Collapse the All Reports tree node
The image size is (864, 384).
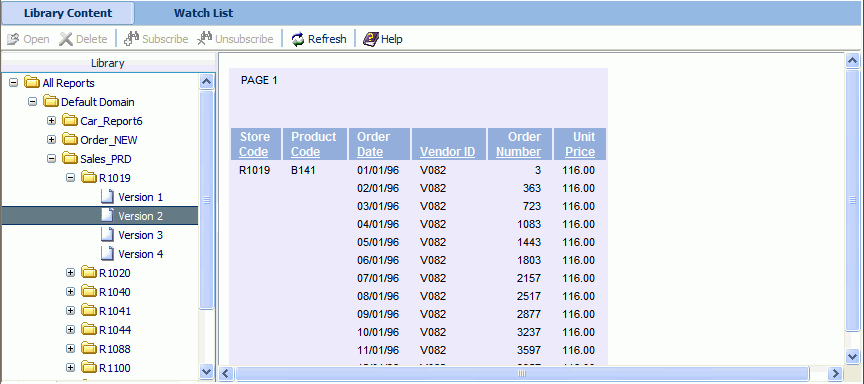pos(14,83)
